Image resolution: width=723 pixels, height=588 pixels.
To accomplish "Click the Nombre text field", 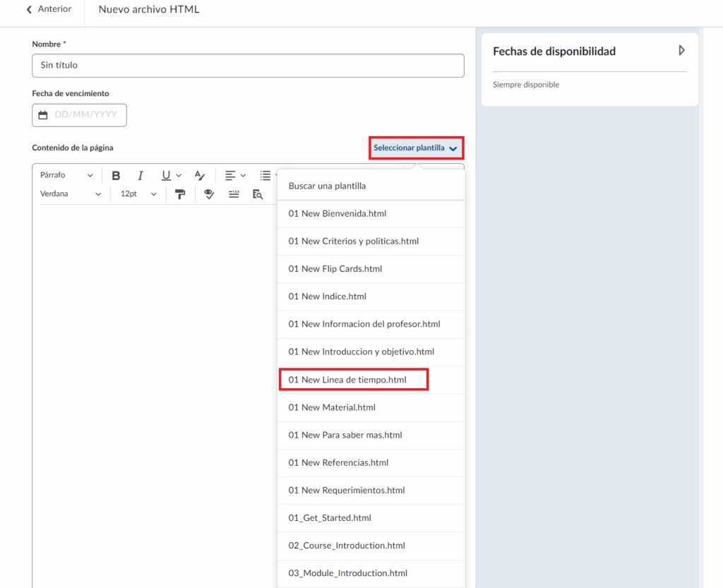I will pyautogui.click(x=248, y=65).
